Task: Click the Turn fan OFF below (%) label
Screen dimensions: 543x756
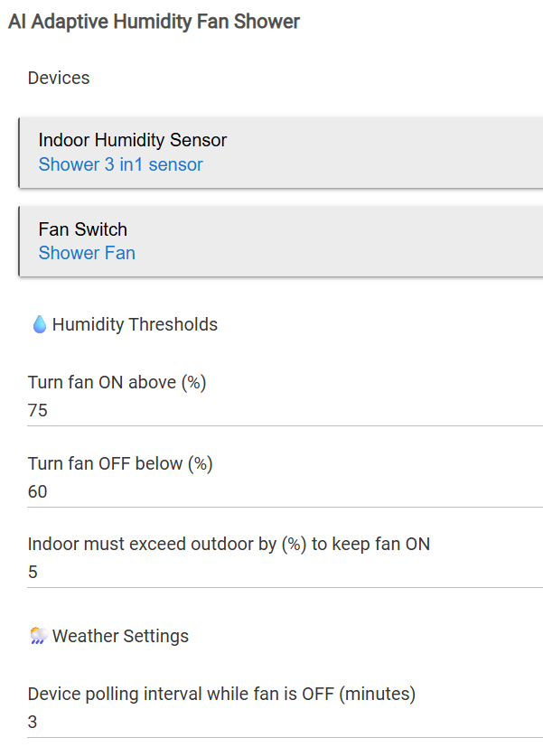Action: tap(120, 464)
